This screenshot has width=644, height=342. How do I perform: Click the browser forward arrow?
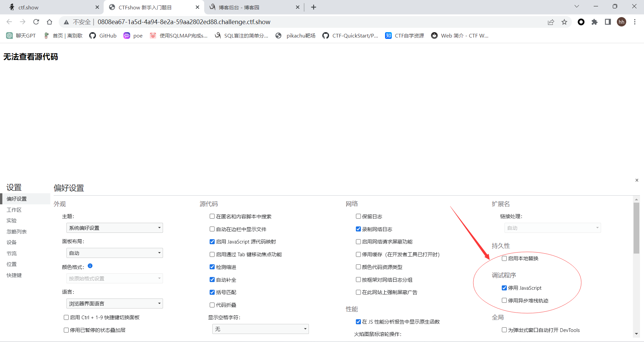[x=22, y=22]
